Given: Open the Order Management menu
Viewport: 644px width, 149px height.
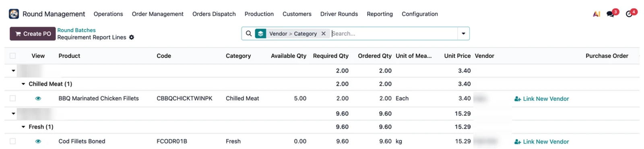Looking at the screenshot, I should click(x=157, y=14).
